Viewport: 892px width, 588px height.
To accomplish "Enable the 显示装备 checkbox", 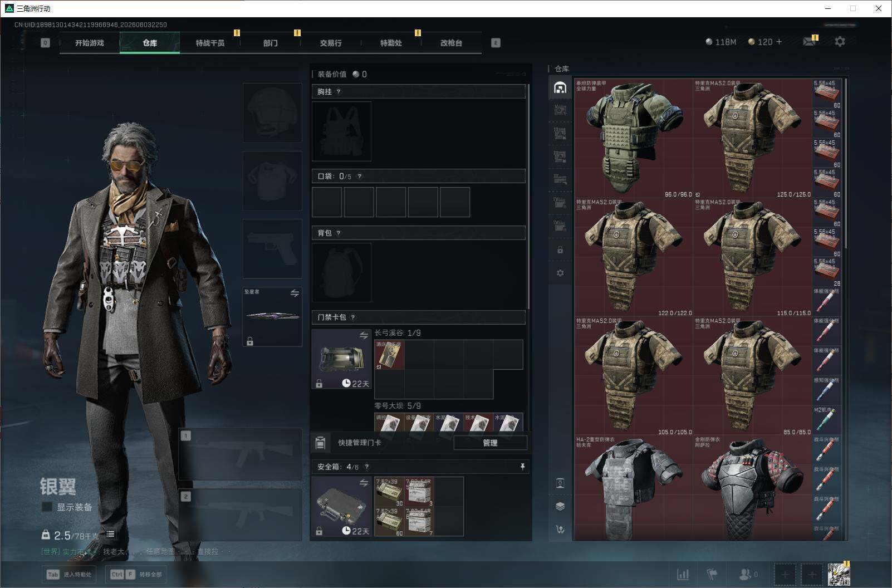I will (47, 507).
